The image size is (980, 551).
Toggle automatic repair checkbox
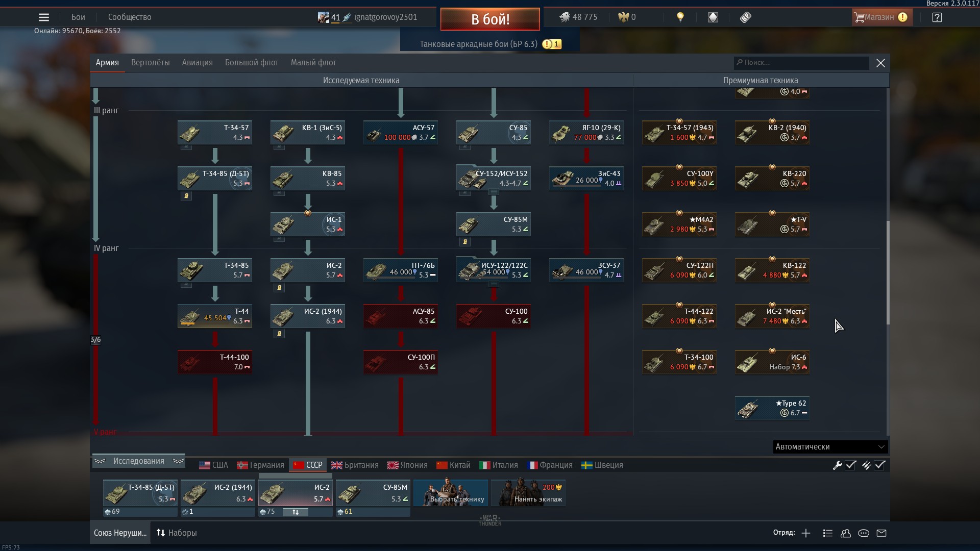[x=850, y=465]
